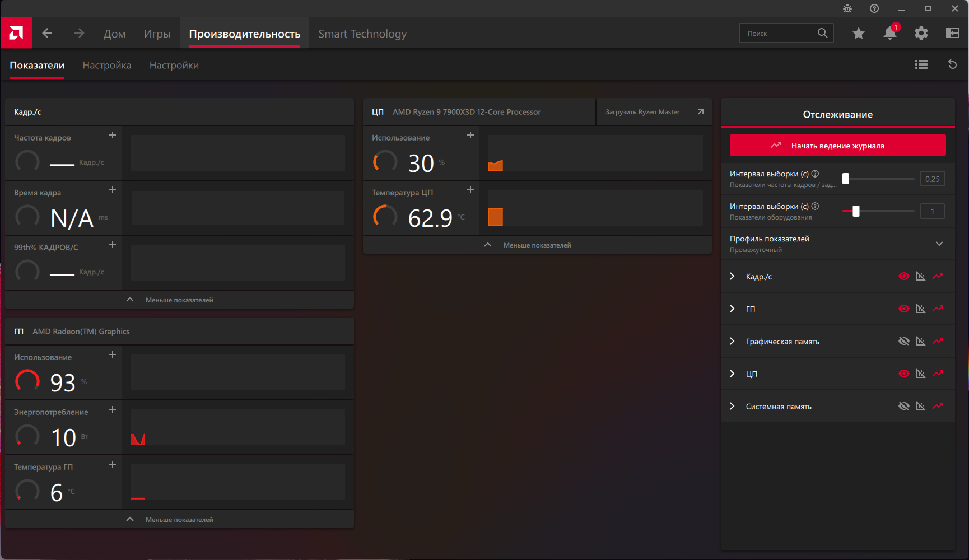Collapse Кадр./с panel via Меньше показателей
The image size is (969, 560).
click(x=179, y=300)
